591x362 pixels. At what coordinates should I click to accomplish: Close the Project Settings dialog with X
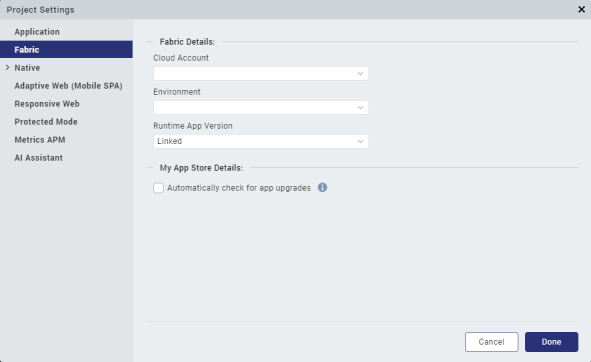tap(581, 9)
